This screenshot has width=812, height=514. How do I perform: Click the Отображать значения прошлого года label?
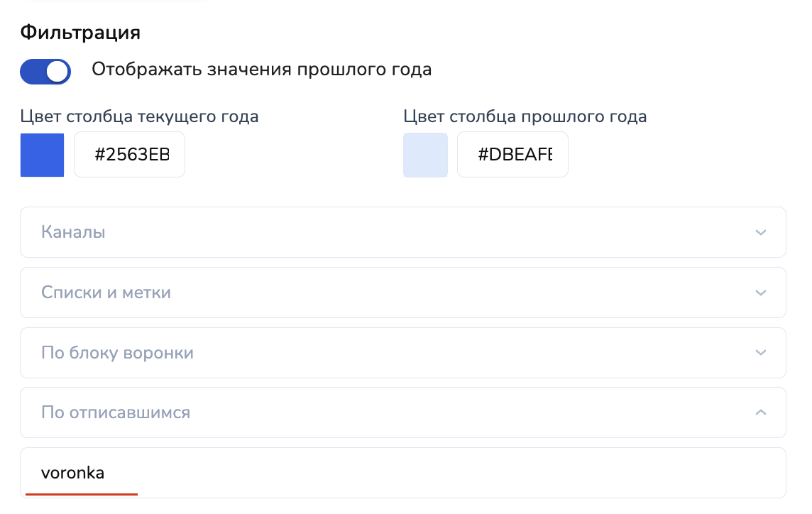[x=261, y=70]
